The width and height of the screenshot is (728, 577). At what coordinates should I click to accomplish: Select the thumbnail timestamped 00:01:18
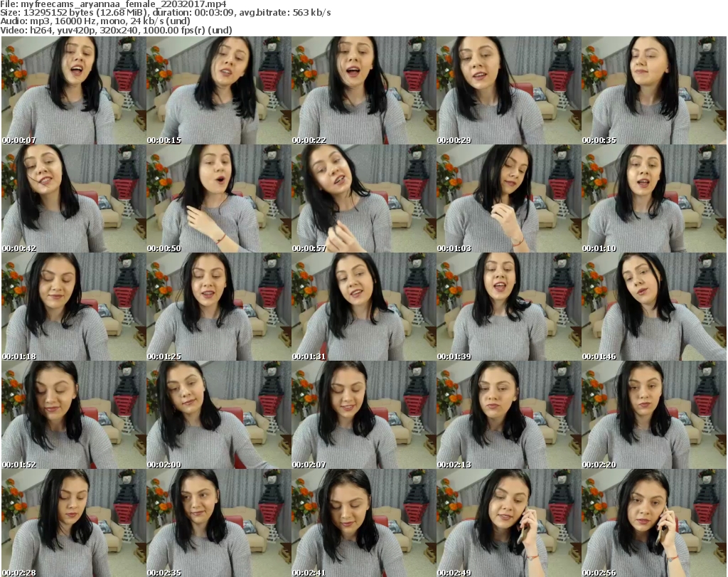[74, 307]
